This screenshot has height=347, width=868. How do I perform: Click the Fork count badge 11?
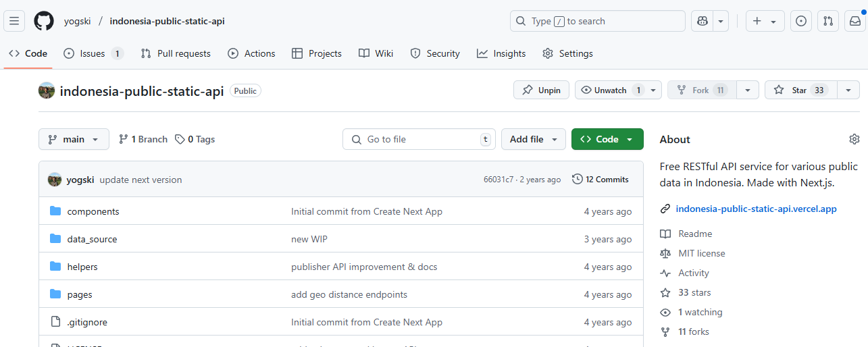click(x=720, y=90)
